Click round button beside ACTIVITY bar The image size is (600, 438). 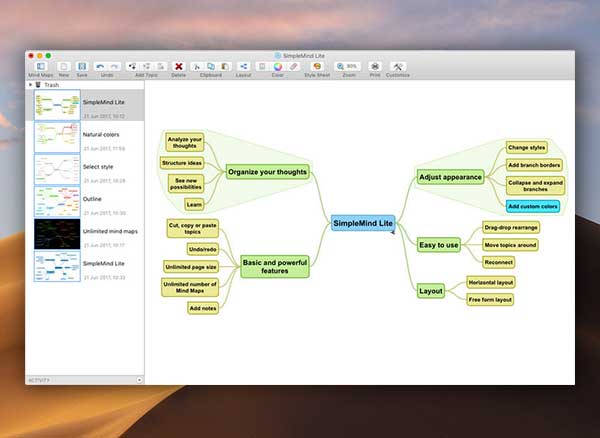click(139, 380)
